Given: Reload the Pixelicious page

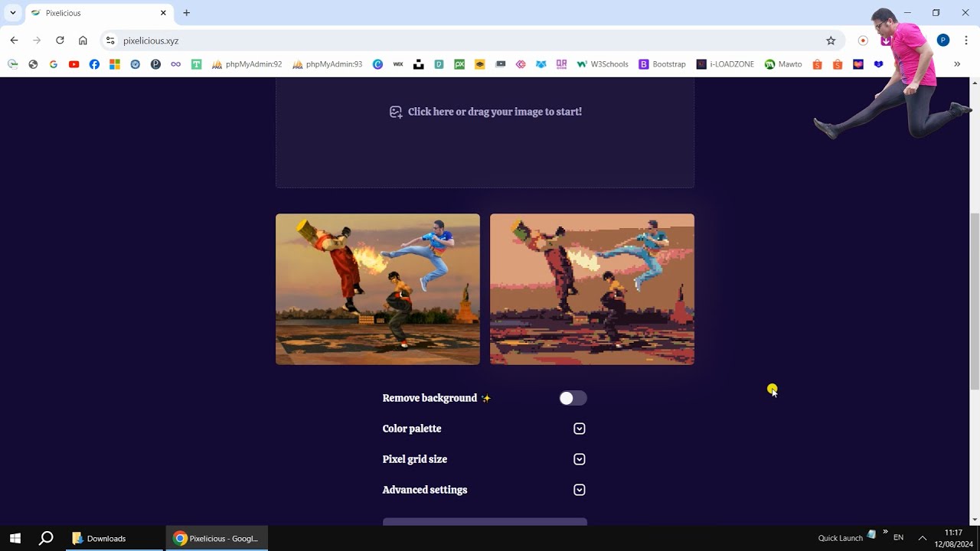Looking at the screenshot, I should pyautogui.click(x=60, y=41).
